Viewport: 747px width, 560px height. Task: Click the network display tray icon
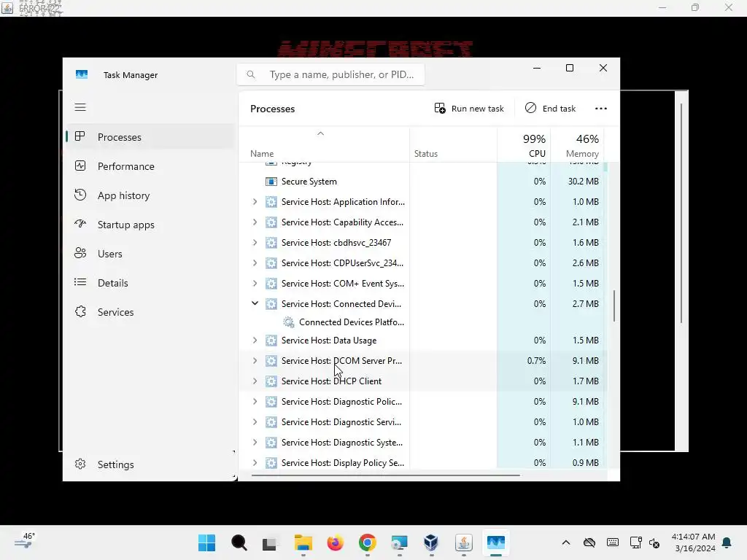click(x=635, y=542)
